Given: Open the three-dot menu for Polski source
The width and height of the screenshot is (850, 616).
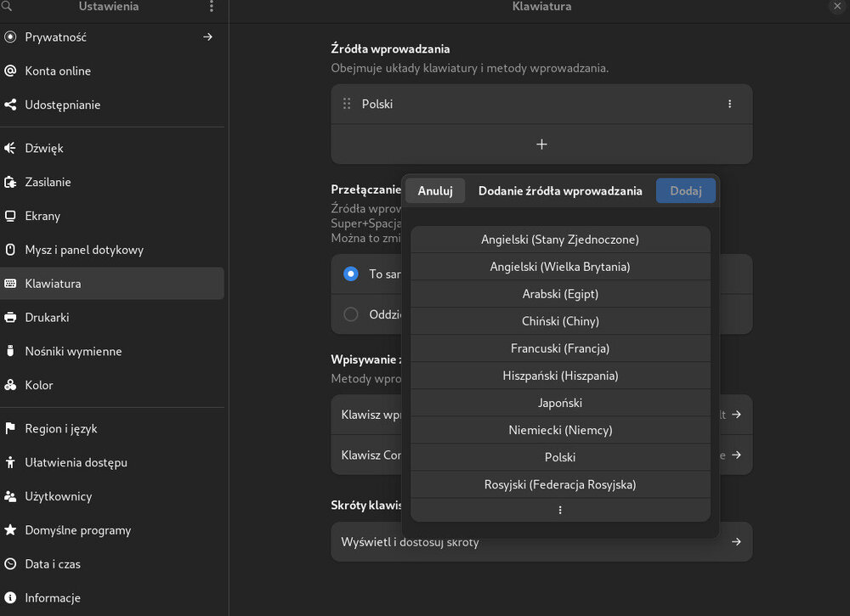Looking at the screenshot, I should coord(729,104).
